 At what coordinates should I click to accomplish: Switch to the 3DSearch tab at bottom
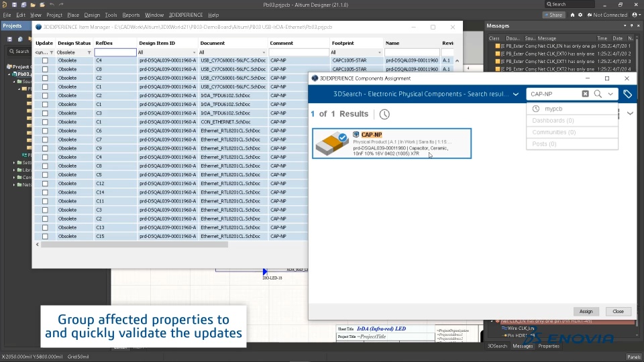pyautogui.click(x=497, y=346)
